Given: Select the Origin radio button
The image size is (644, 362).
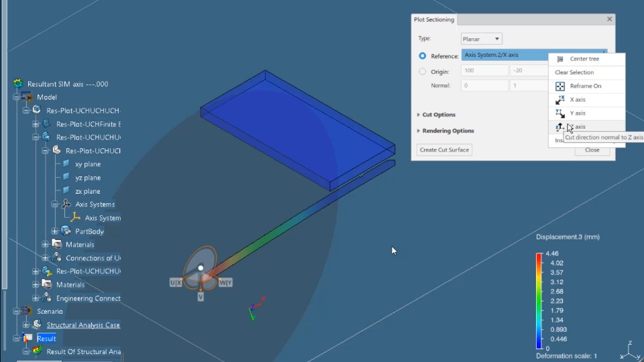Looking at the screenshot, I should 422,72.
